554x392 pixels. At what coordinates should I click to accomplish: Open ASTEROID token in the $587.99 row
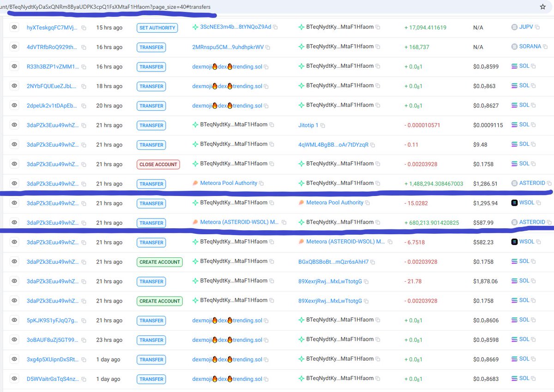532,222
